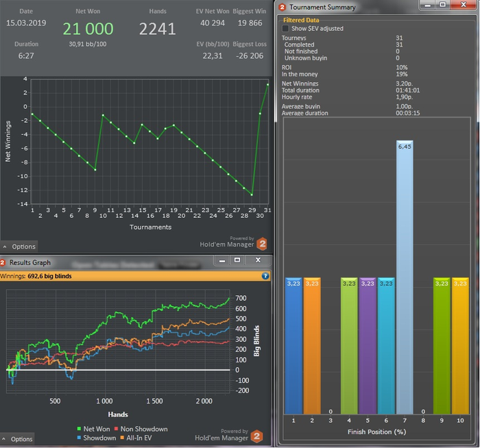Click the Tournament Summary title text
This screenshot has height=448, width=480.
coord(322,7)
